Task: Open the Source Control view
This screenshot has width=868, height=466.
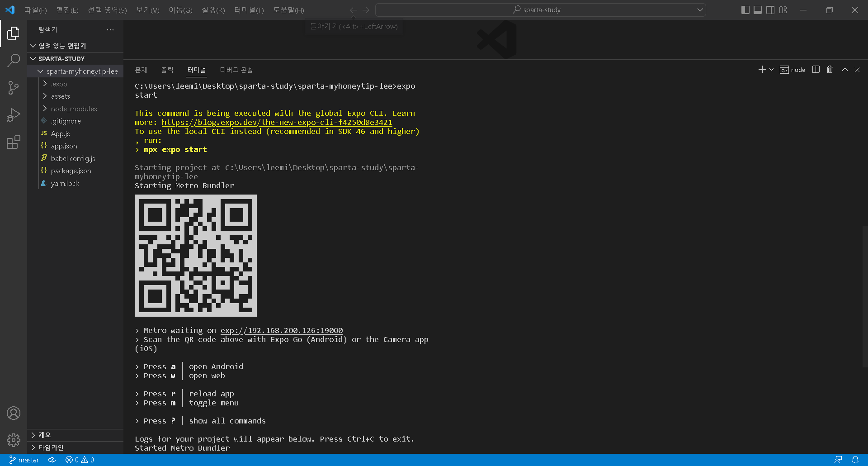Action: (14, 88)
